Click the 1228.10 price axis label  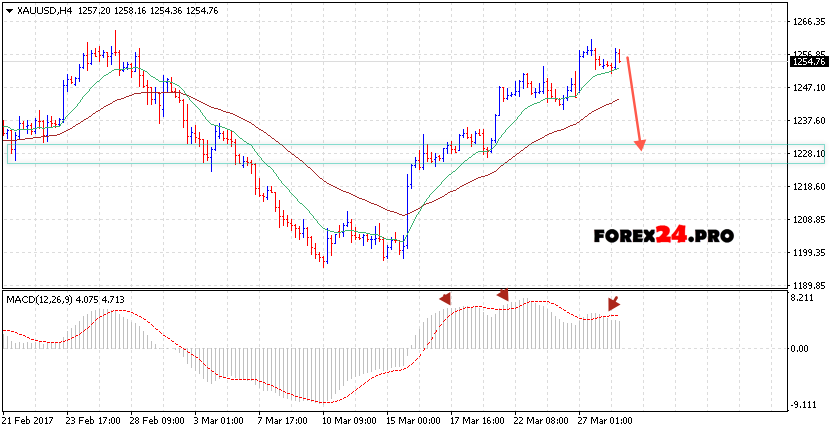tap(807, 154)
